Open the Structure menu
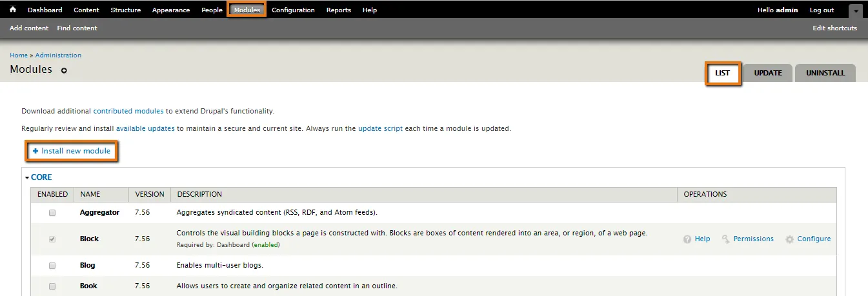Image resolution: width=868 pixels, height=296 pixels. coord(126,10)
